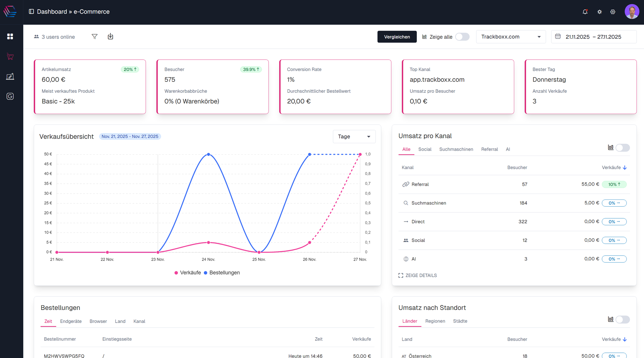
Task: Open the date range picker field
Action: pos(593,37)
